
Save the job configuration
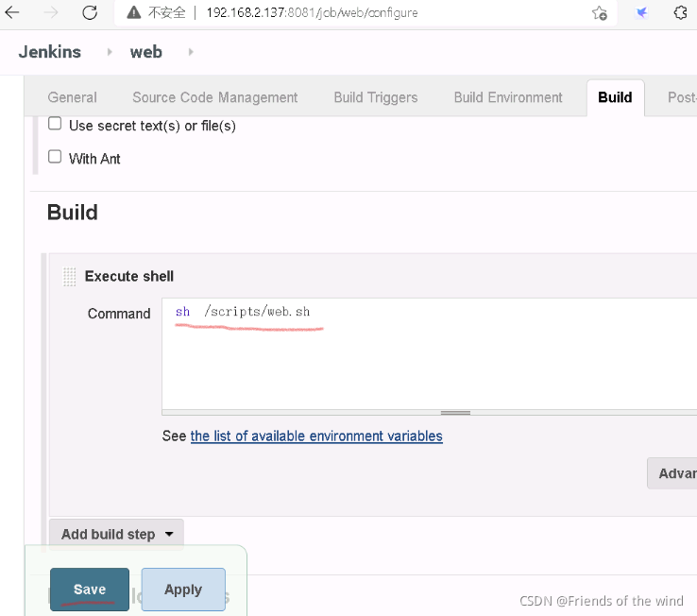pyautogui.click(x=90, y=590)
